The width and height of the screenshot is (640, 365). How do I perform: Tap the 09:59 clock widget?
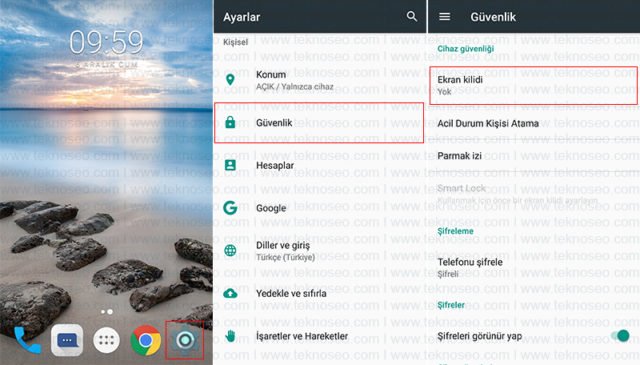pyautogui.click(x=106, y=42)
